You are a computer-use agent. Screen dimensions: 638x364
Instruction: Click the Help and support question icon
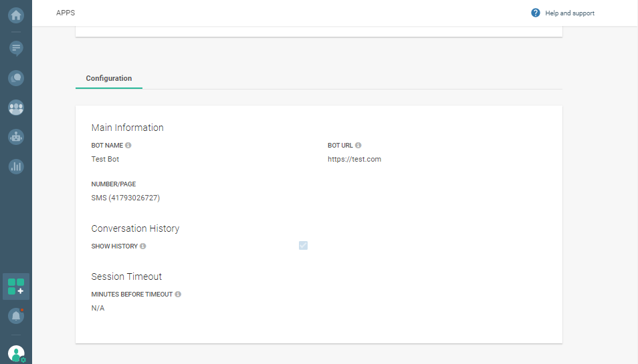click(x=536, y=13)
